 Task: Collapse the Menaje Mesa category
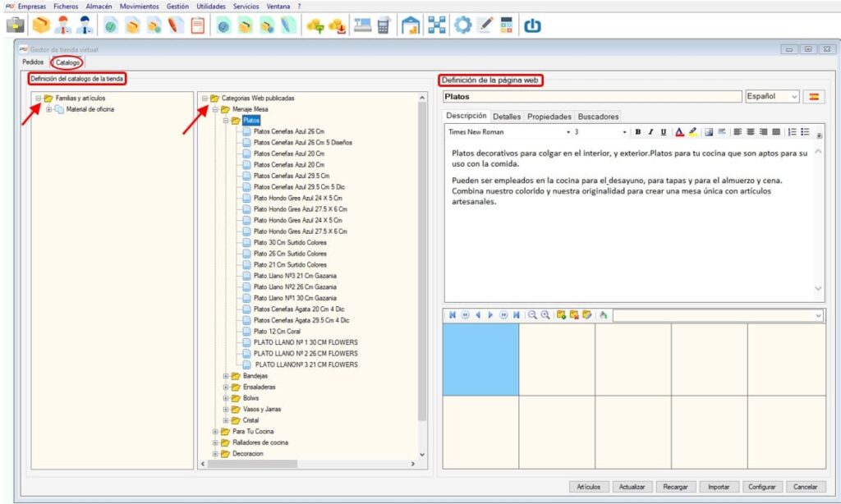click(x=215, y=109)
